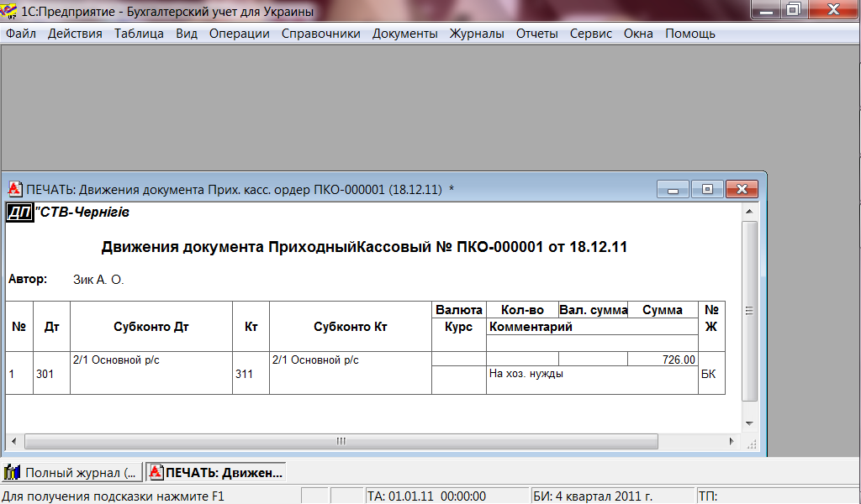Screen dimensions: 861x504
Task: Click the window resize grip corner
Action: [751, 444]
